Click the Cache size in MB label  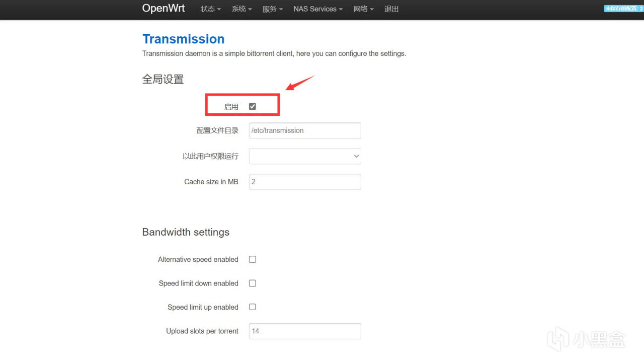(x=211, y=182)
